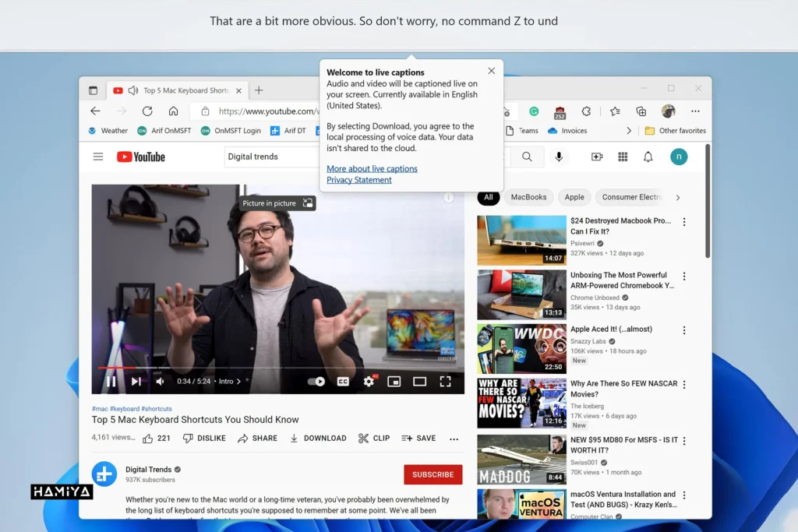Click the Picture in picture overlay button
The width and height of the screenshot is (798, 532).
tap(277, 203)
